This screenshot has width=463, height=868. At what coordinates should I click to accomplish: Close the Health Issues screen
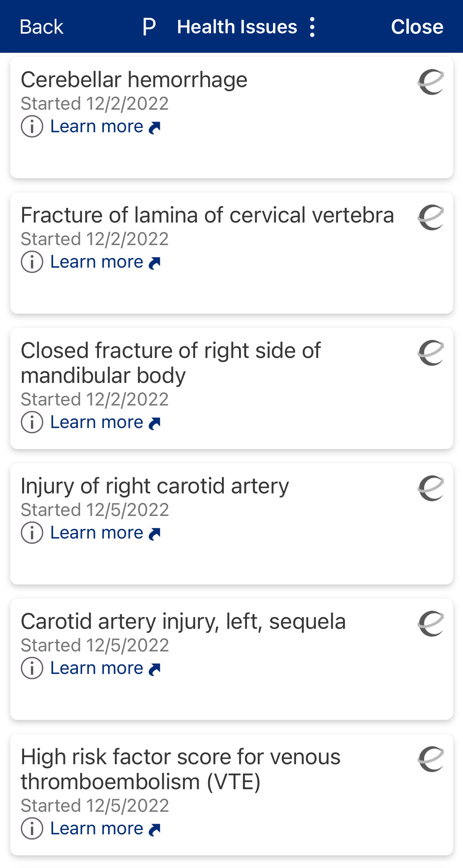pyautogui.click(x=417, y=27)
